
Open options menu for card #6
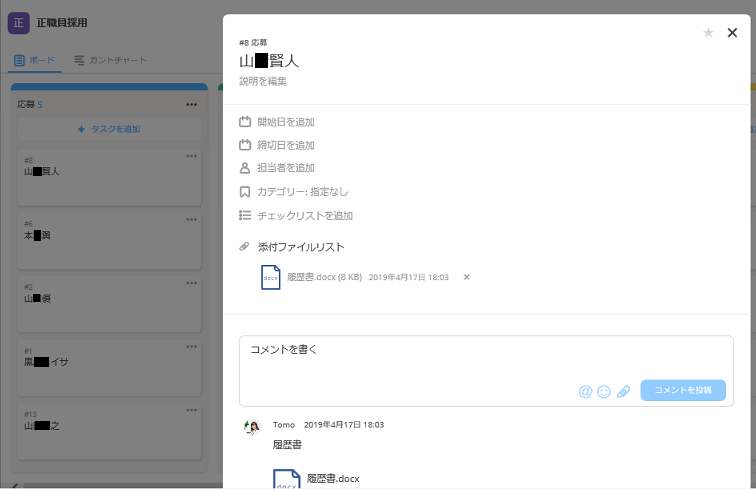191,219
